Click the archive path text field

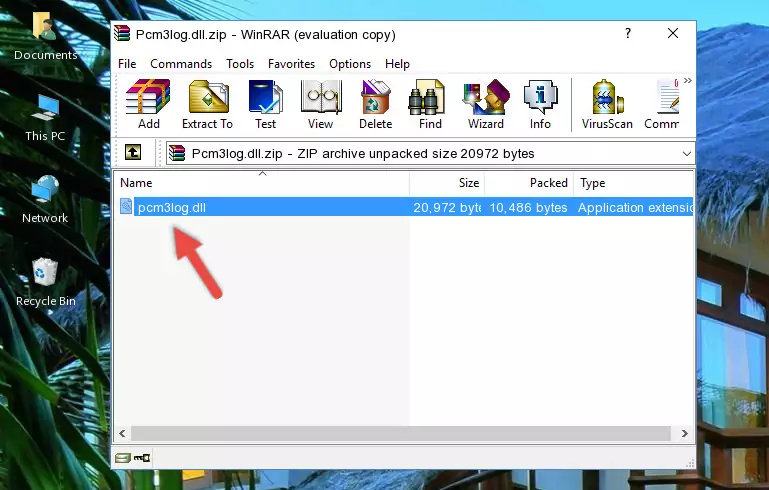click(423, 154)
